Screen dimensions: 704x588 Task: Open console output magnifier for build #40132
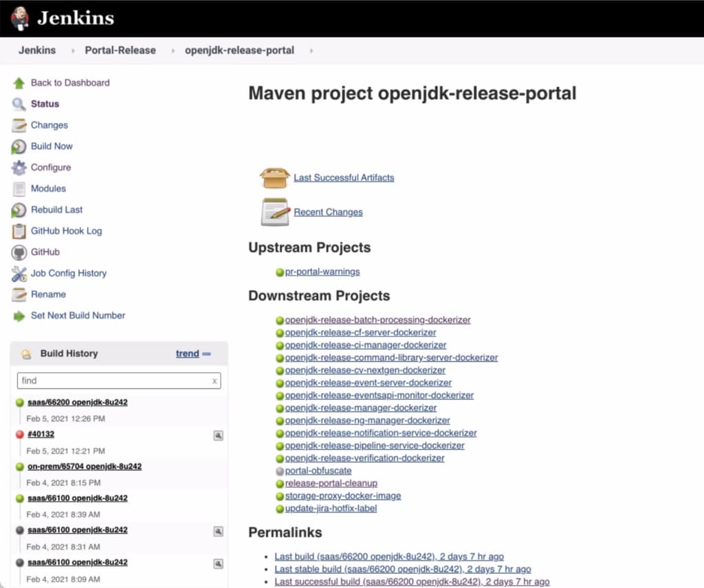(218, 435)
